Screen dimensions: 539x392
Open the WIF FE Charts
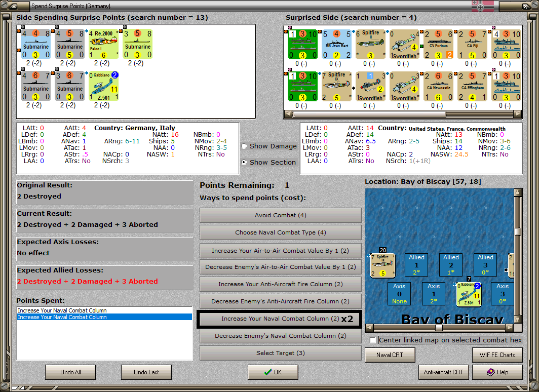(497, 355)
